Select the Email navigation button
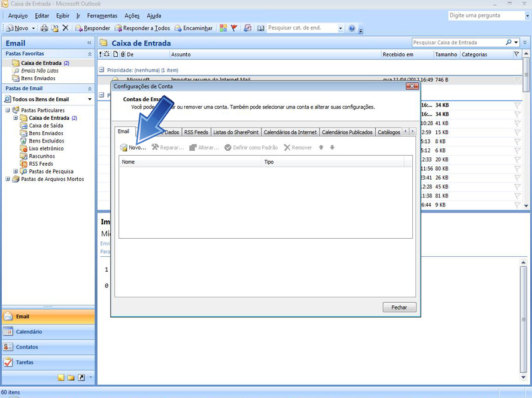532x398 pixels. coord(48,316)
